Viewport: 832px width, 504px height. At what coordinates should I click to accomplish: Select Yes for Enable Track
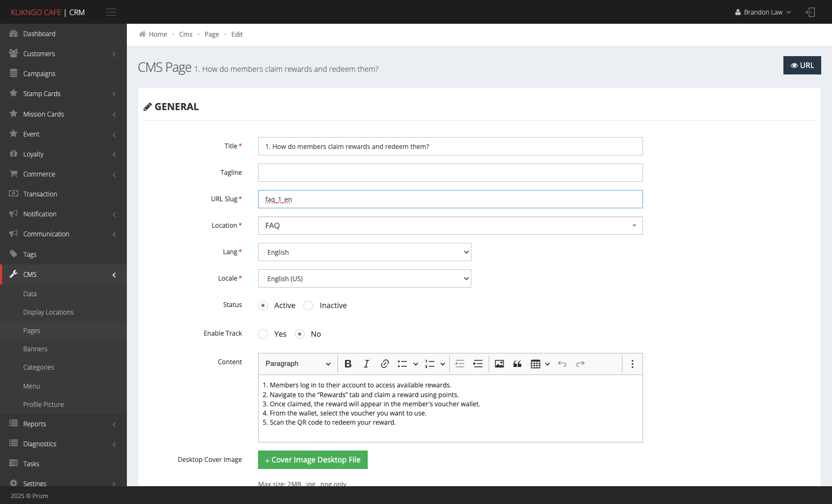(263, 334)
